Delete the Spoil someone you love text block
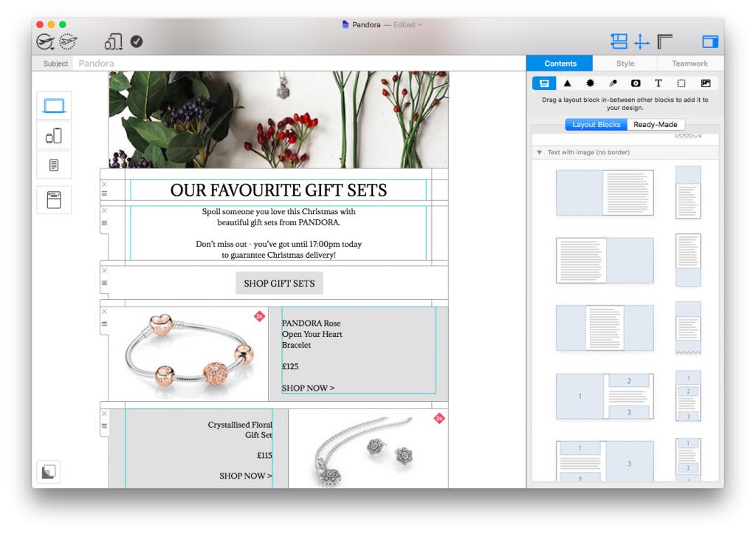This screenshot has width=756, height=534. 104,210
